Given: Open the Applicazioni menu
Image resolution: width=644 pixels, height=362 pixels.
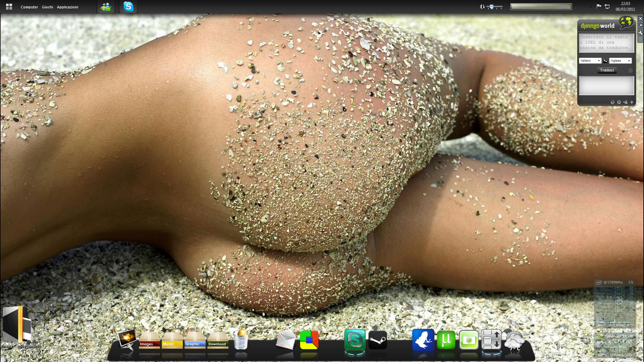Looking at the screenshot, I should pyautogui.click(x=67, y=7).
